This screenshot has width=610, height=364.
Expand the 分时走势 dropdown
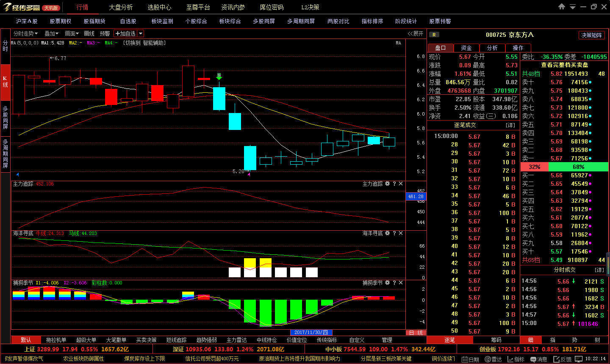pos(25,33)
